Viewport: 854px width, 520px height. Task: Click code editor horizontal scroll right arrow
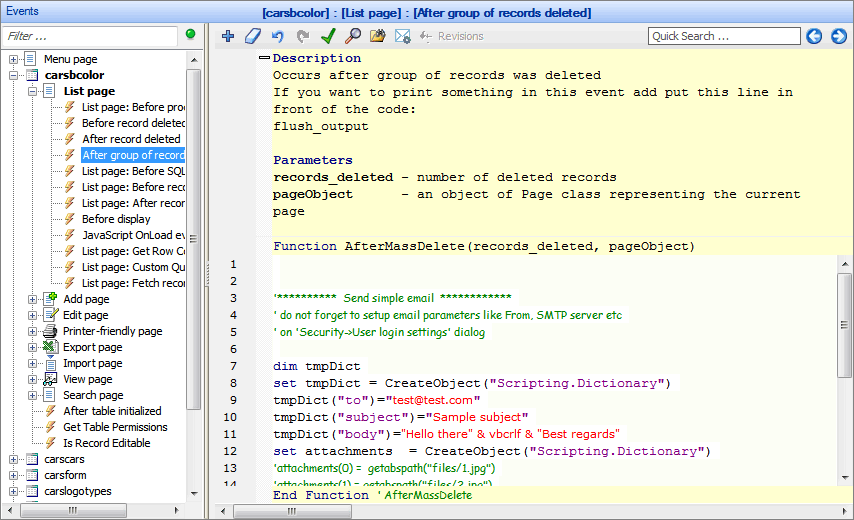pyautogui.click(x=845, y=511)
